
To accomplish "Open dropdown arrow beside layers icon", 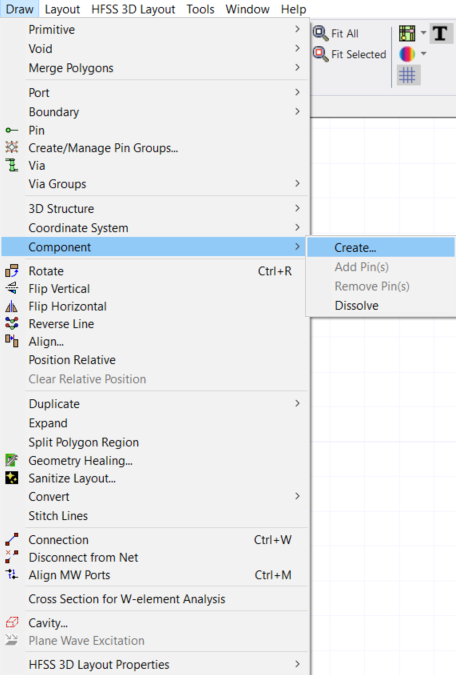I will click(423, 33).
